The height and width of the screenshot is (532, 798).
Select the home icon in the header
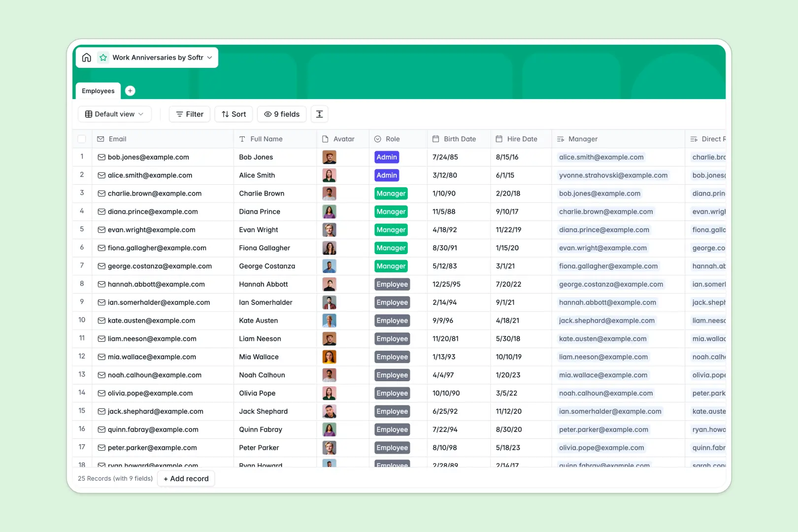(87, 57)
